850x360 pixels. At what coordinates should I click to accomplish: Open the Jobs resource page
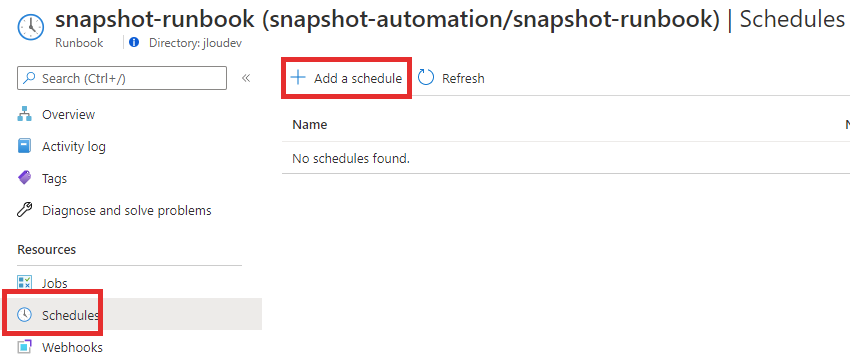(55, 283)
